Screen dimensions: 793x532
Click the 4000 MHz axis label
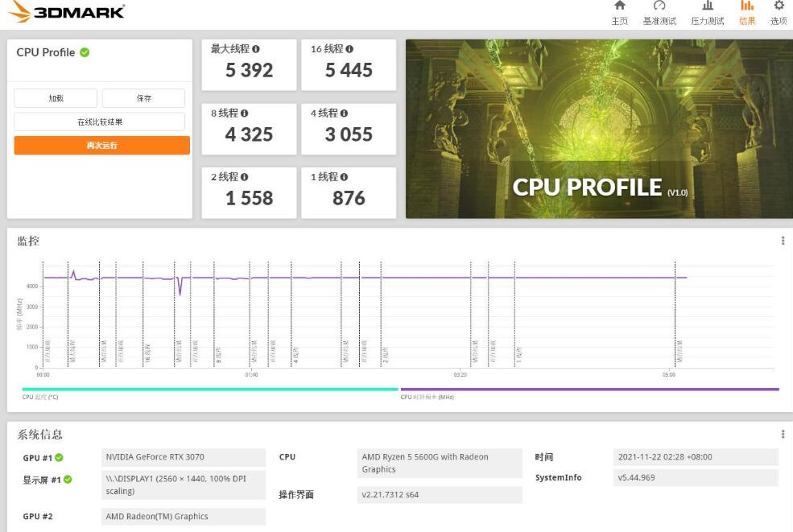32,287
